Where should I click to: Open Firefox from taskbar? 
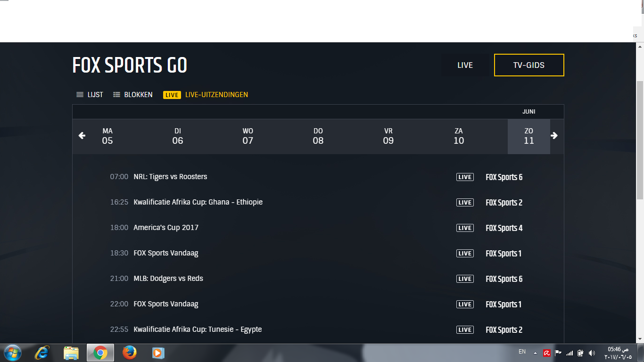pyautogui.click(x=129, y=353)
